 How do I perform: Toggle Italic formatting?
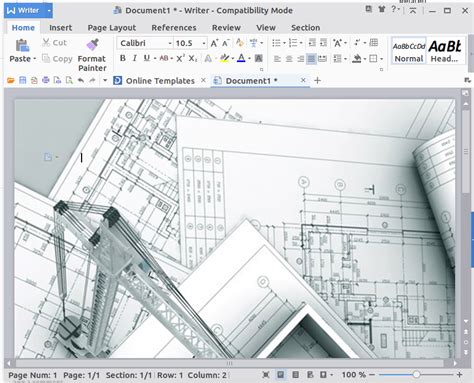point(134,58)
